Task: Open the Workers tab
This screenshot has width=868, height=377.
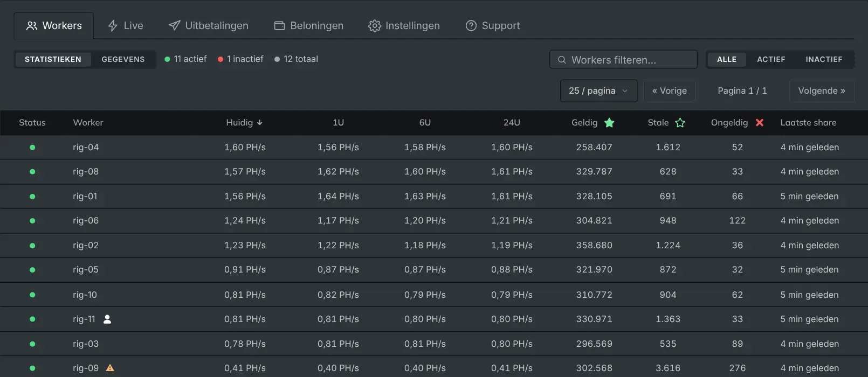Action: (x=54, y=26)
